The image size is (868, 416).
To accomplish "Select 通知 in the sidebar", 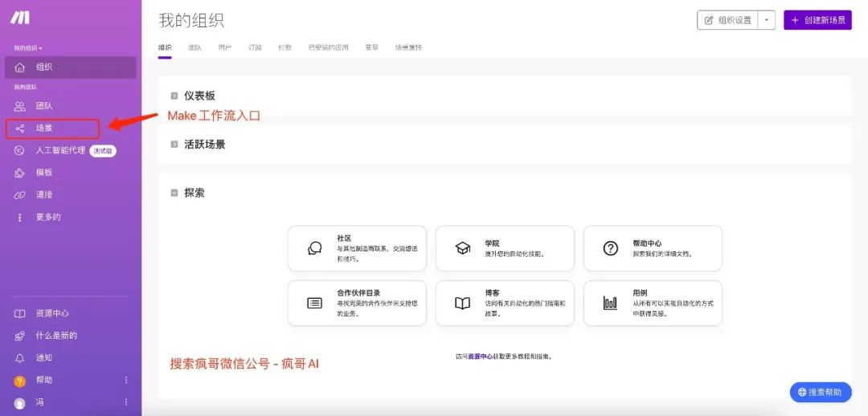I will [70, 358].
